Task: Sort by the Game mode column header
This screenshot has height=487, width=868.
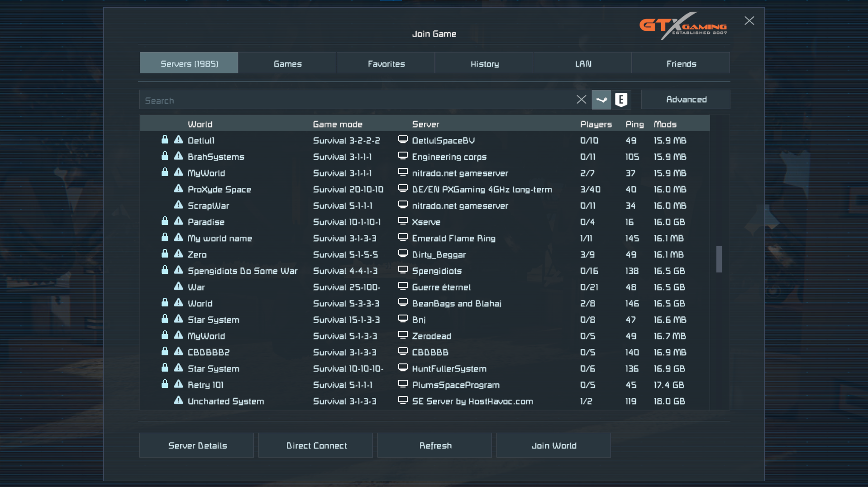Action: point(338,124)
